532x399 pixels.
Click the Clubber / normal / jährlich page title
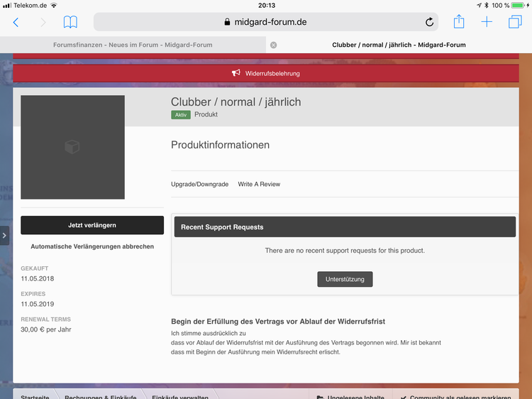235,102
